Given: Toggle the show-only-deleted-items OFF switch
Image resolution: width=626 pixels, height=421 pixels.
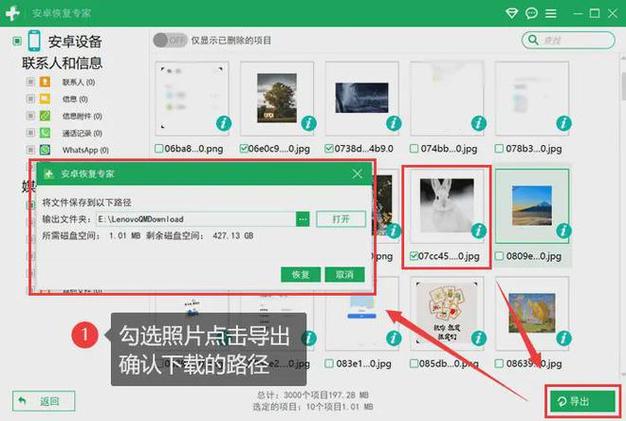Looking at the screenshot, I should (x=170, y=40).
